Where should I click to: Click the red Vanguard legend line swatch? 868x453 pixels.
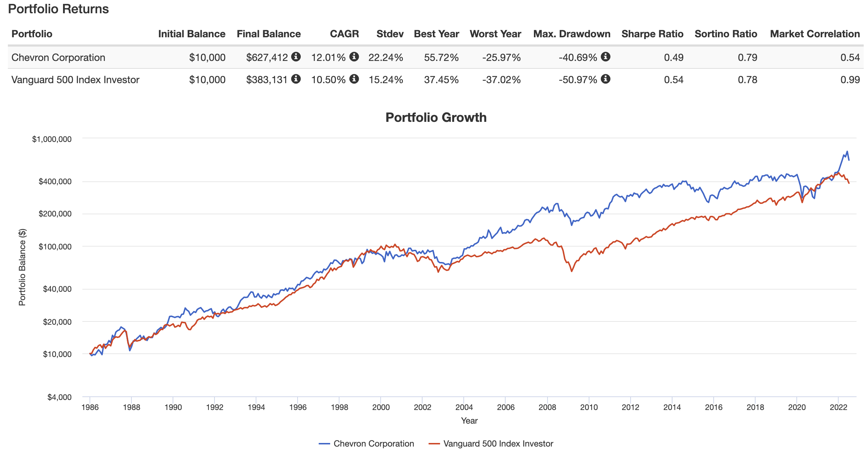(434, 444)
